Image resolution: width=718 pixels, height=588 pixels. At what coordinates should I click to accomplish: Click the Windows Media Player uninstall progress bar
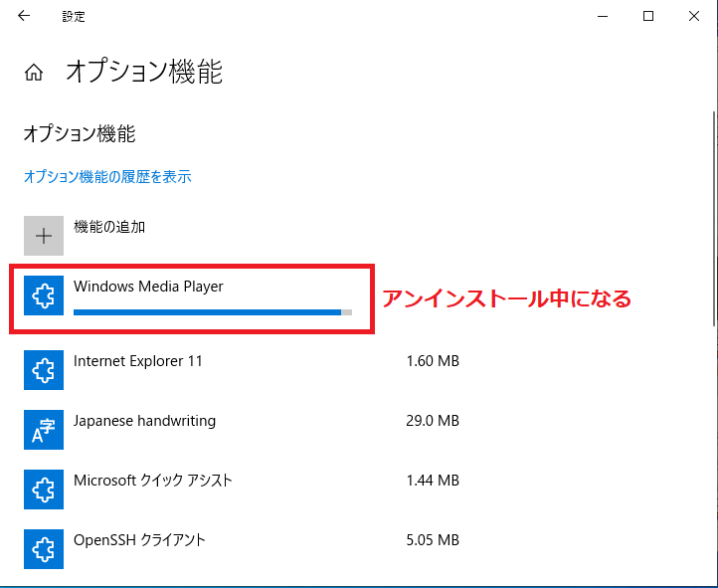(x=213, y=312)
